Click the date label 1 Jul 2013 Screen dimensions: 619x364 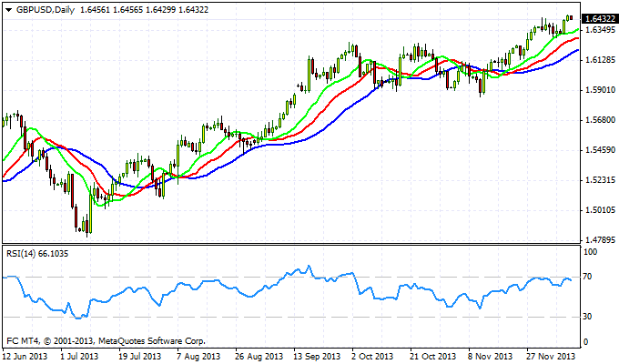(79, 356)
